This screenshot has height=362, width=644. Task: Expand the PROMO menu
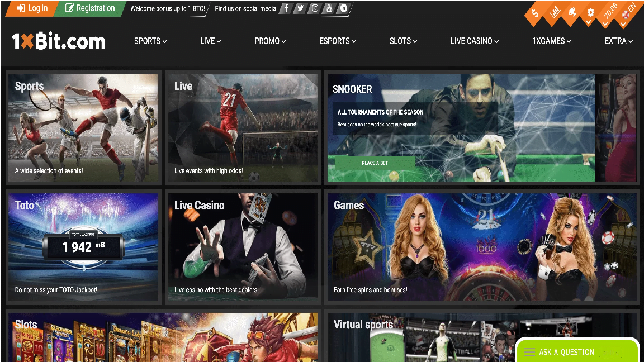270,41
